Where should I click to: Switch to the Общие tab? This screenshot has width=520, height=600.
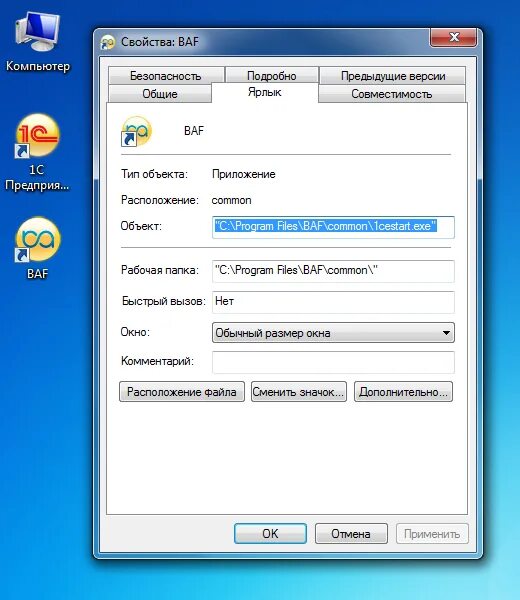(160, 93)
